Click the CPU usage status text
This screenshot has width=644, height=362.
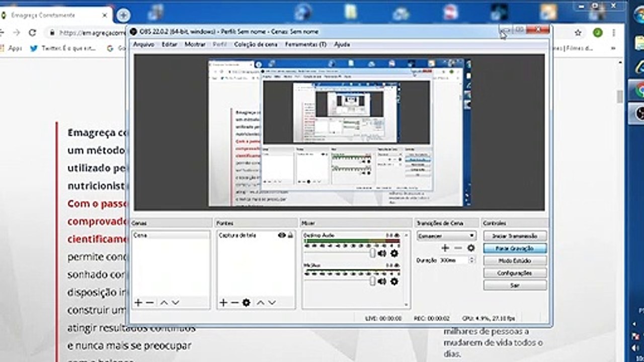(489, 318)
